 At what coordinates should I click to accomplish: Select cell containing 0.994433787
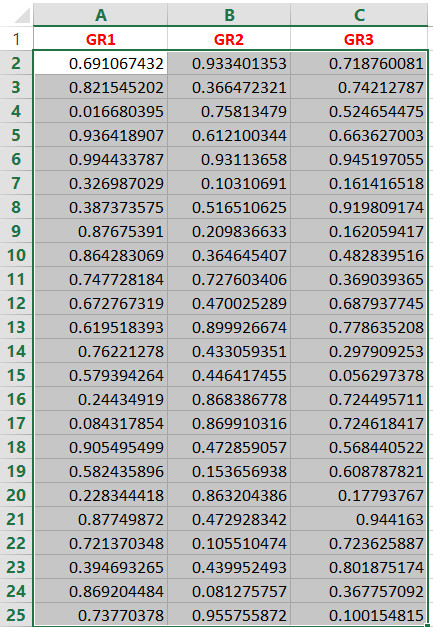(x=100, y=159)
